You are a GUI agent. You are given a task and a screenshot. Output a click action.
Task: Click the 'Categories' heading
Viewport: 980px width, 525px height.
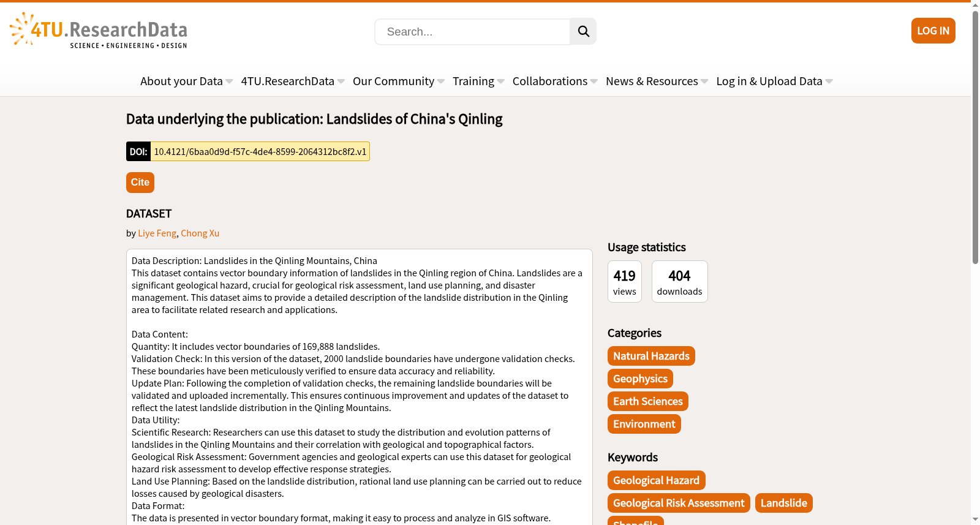point(635,333)
